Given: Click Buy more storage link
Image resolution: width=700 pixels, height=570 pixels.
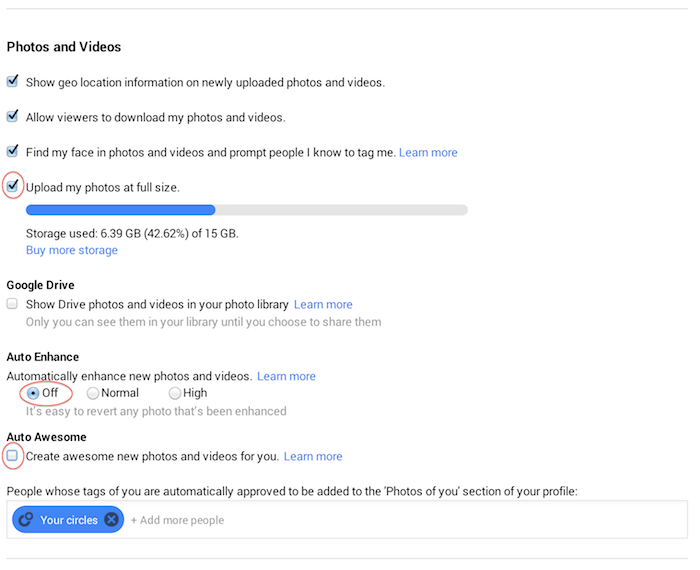Looking at the screenshot, I should click(x=71, y=250).
